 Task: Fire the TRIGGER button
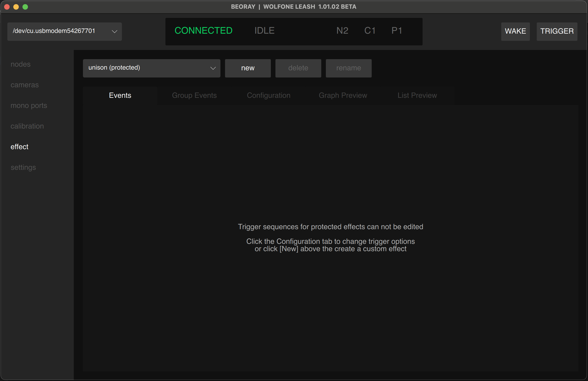pyautogui.click(x=557, y=31)
